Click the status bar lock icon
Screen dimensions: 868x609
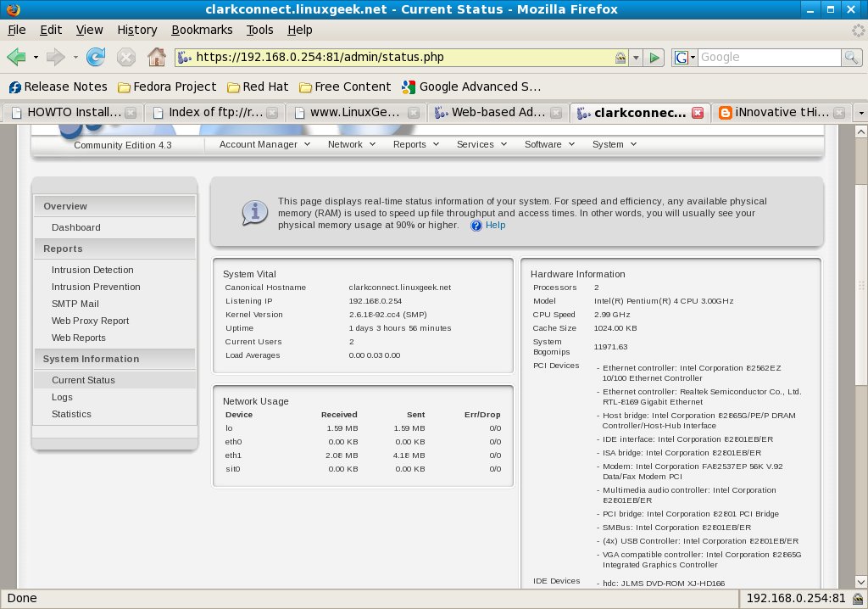(x=858, y=599)
